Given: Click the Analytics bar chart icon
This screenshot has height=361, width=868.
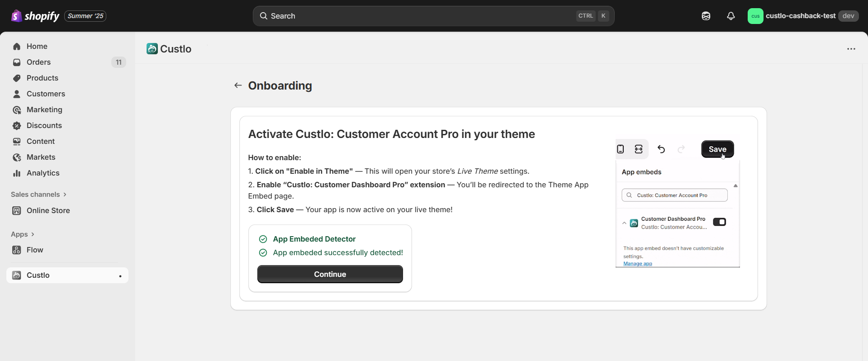Looking at the screenshot, I should 17,173.
